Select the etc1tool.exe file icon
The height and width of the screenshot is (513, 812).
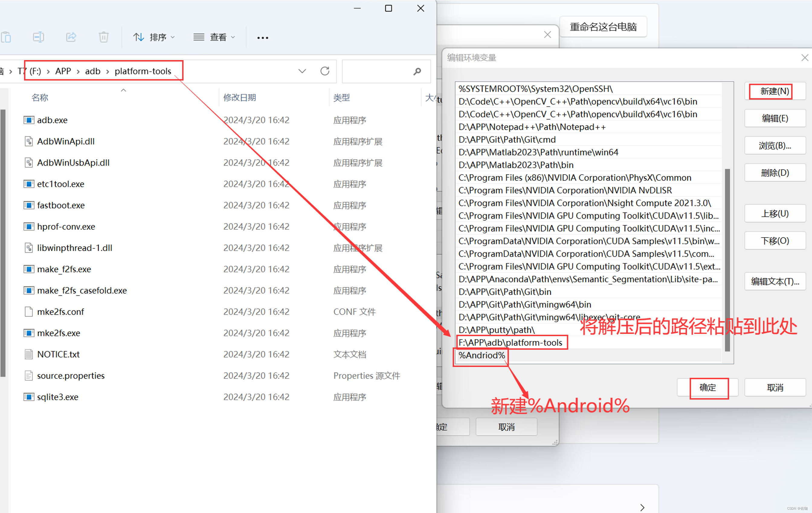coord(29,184)
